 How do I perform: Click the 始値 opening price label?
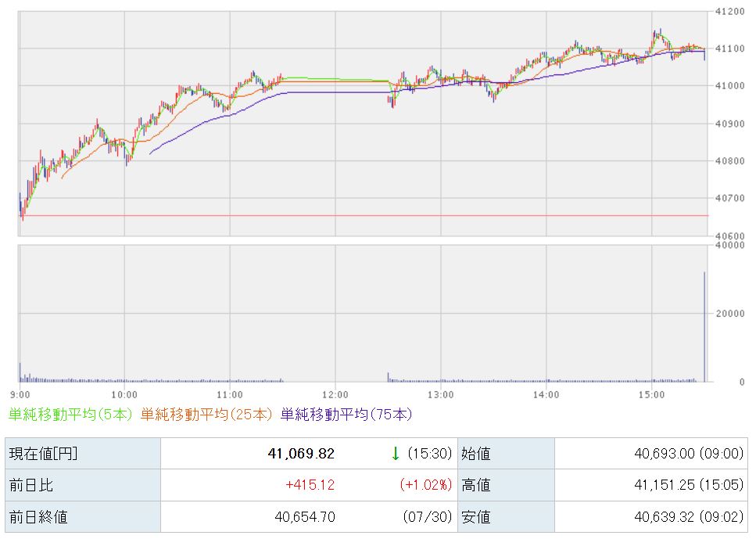476,454
